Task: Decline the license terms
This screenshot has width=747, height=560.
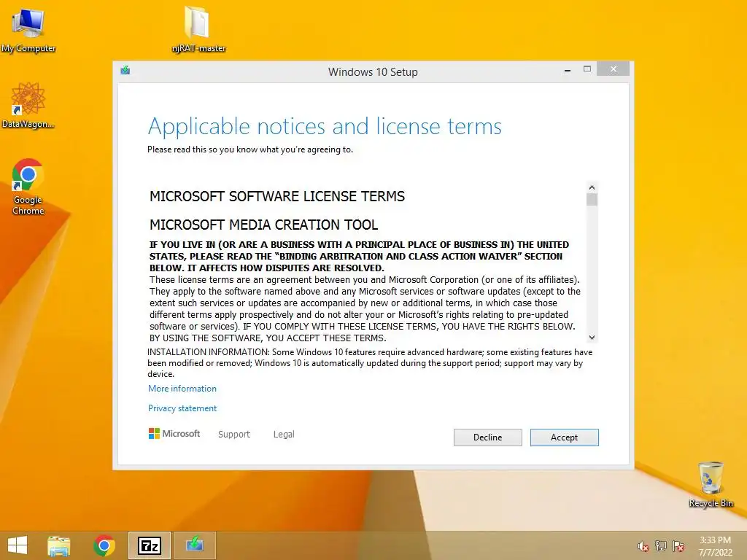Action: pyautogui.click(x=487, y=437)
